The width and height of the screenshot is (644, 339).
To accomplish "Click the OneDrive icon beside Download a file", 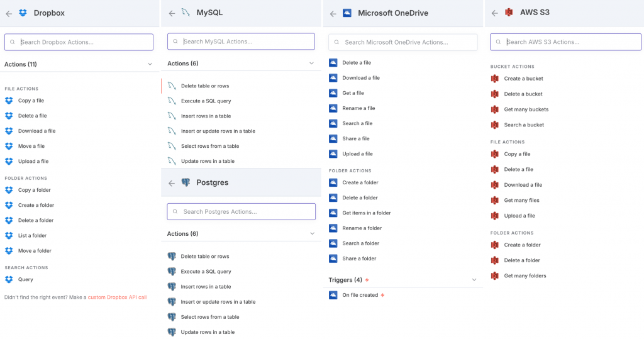I will (x=333, y=77).
